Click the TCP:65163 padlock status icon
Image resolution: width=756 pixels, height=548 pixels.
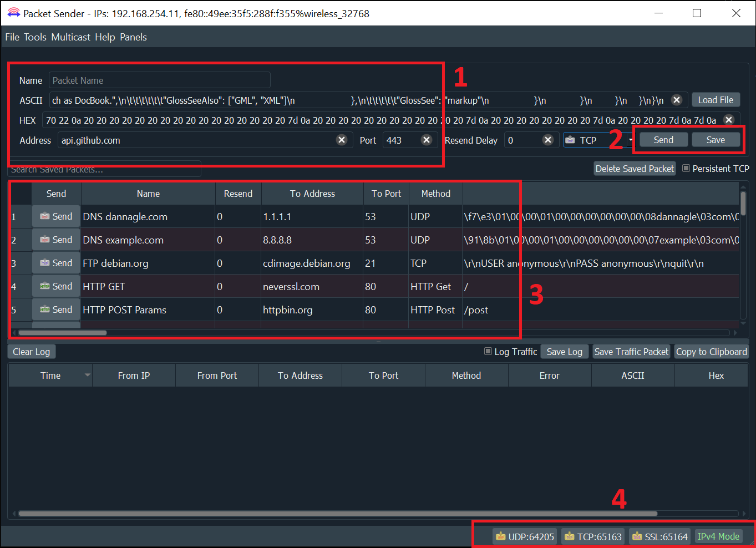[x=569, y=536]
